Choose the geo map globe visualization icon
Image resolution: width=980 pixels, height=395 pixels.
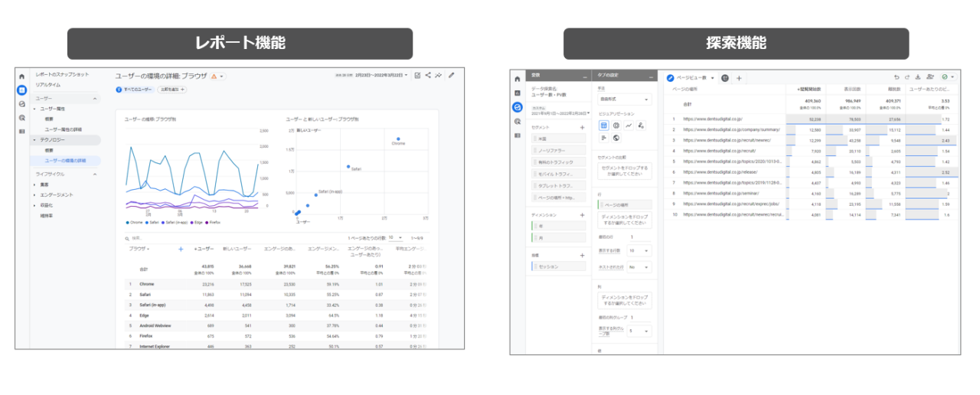click(616, 138)
